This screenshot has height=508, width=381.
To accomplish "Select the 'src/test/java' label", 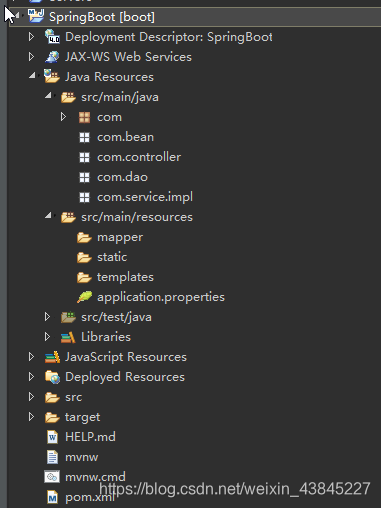I will point(116,317).
